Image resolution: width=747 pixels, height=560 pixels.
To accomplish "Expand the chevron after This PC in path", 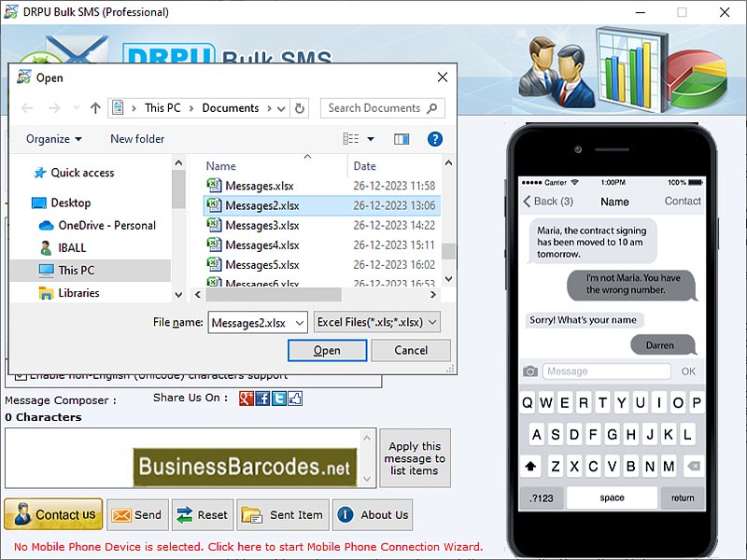I will point(191,108).
